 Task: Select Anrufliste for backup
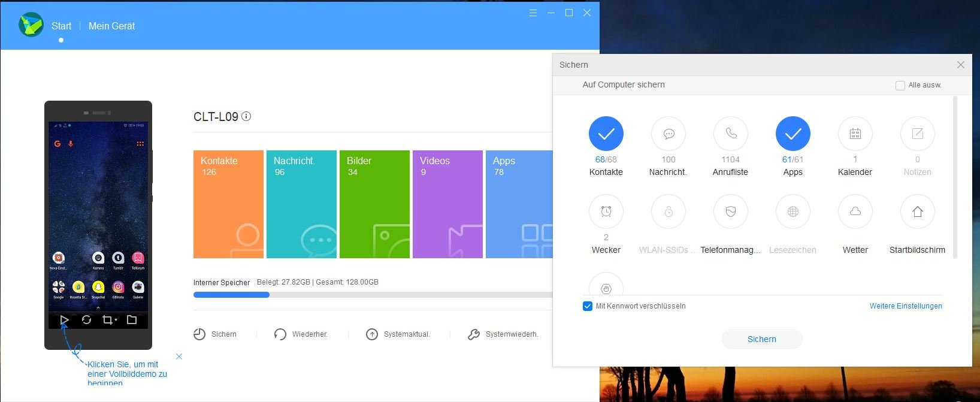pos(731,134)
